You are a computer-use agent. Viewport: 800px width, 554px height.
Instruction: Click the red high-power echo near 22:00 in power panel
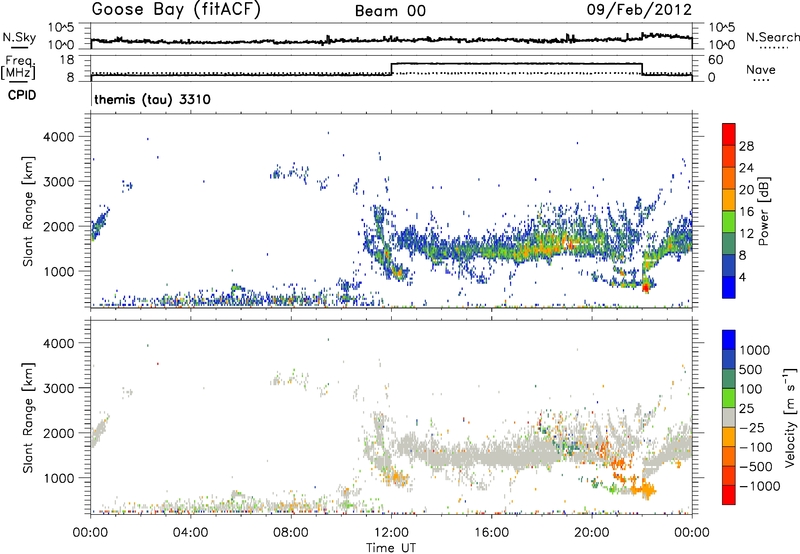tap(645, 288)
